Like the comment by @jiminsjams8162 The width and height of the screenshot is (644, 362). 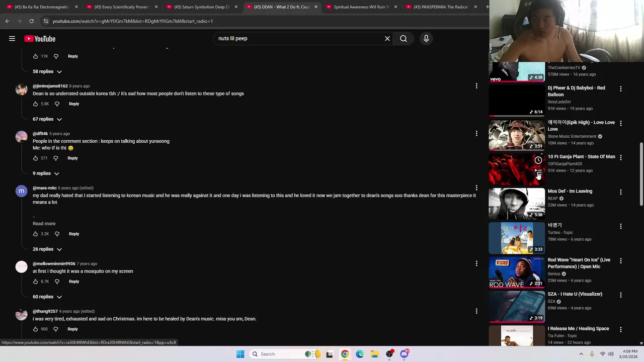[35, 104]
